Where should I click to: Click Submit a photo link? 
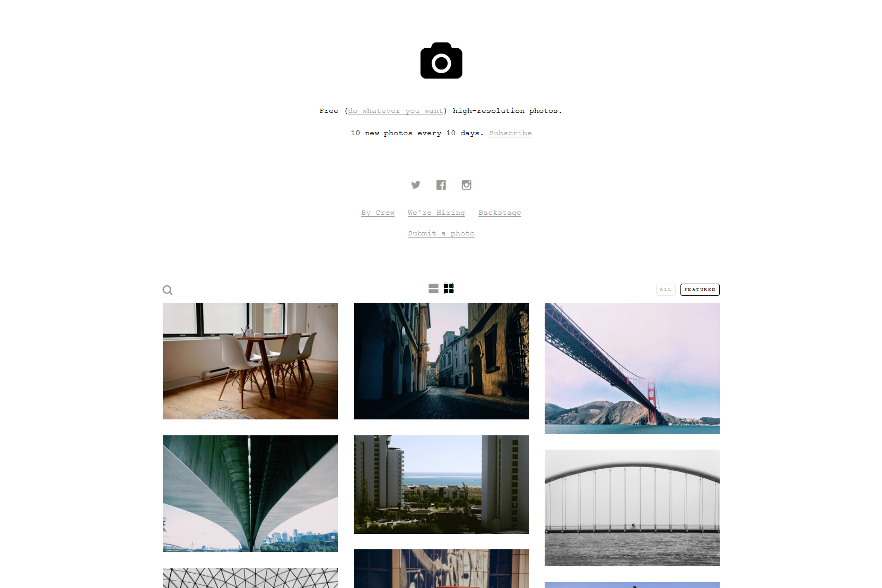coord(441,233)
